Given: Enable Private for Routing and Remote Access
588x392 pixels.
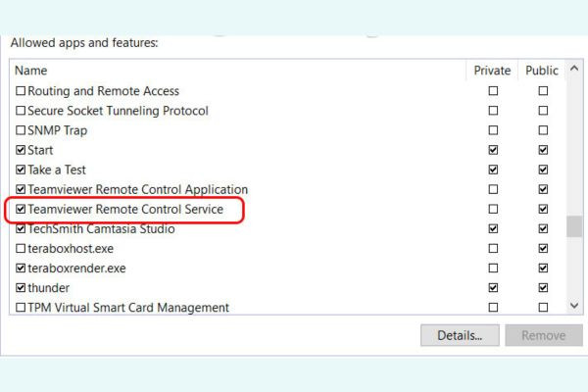Looking at the screenshot, I should point(493,91).
